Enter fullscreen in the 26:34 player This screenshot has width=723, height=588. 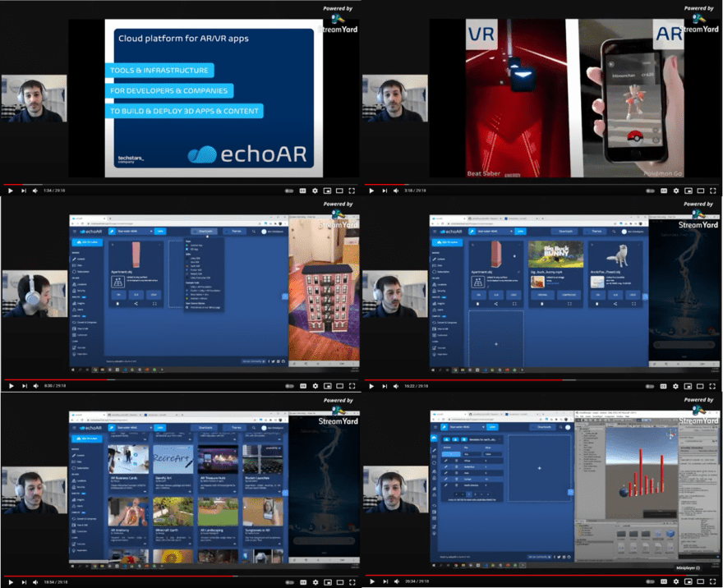(x=713, y=581)
